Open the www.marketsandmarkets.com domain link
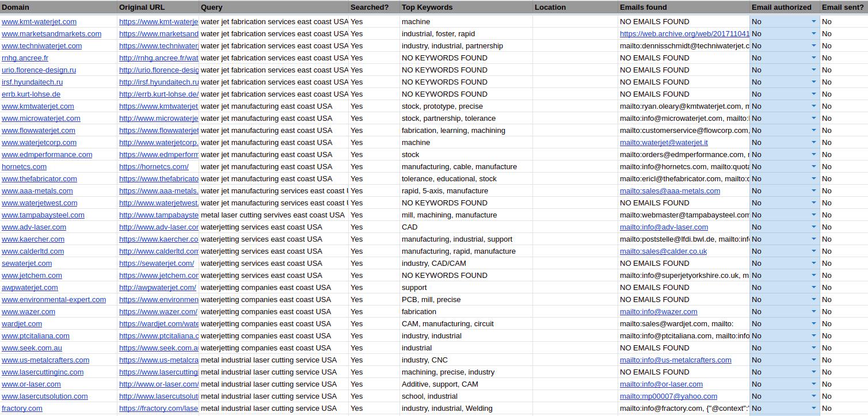This screenshot has height=416, width=868. click(x=51, y=33)
